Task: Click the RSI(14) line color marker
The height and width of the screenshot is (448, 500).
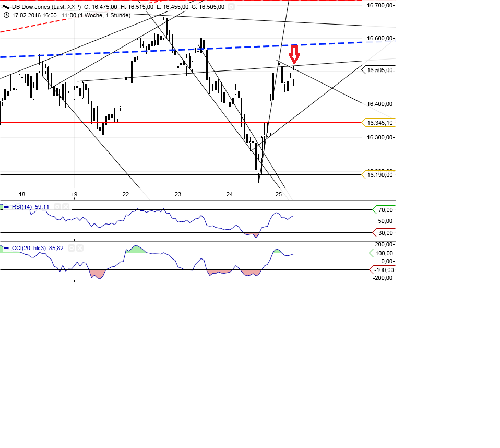Action: click(6, 207)
